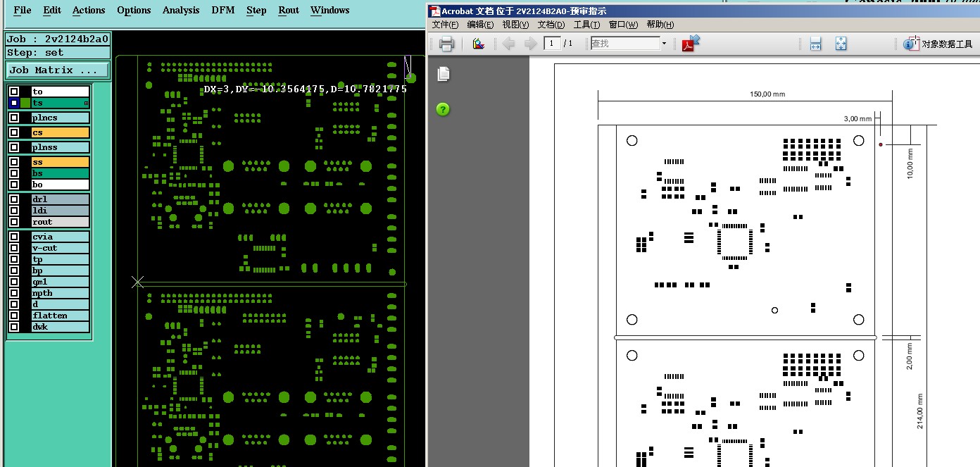980x467 pixels.
Task: Enable the 'cs' layer checkbox
Action: point(14,132)
